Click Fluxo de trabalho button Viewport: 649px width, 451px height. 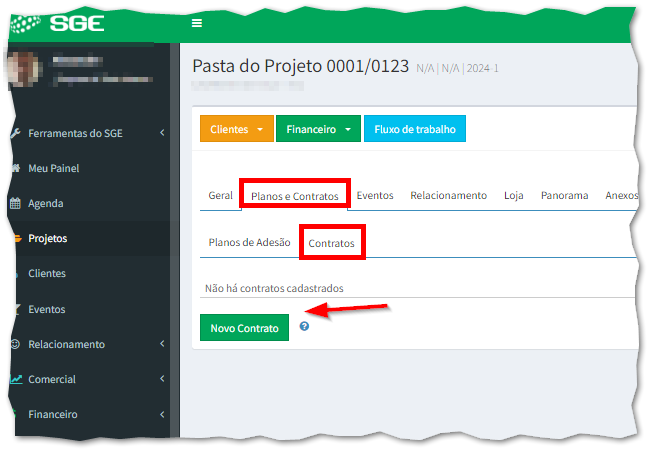[415, 129]
